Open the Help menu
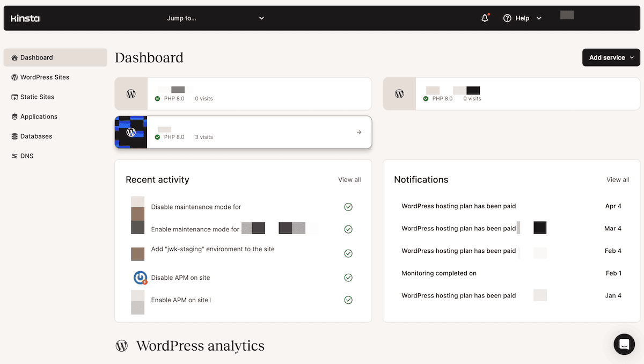Screen dimensions: 644x364 click(517, 18)
